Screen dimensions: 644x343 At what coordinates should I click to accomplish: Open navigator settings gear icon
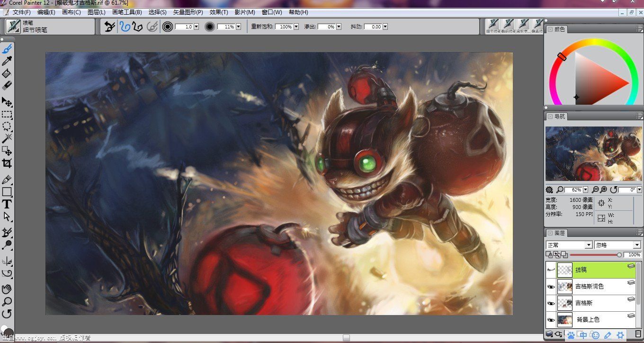pos(549,190)
